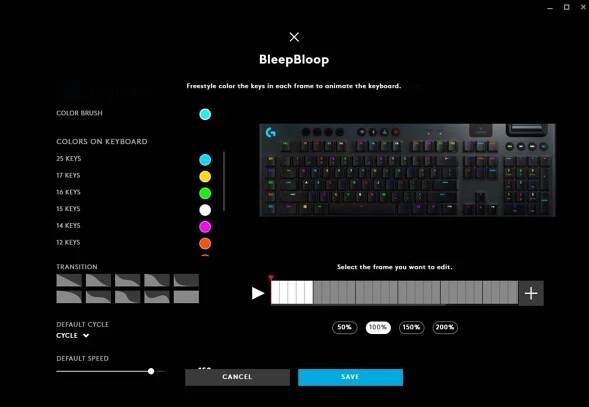This screenshot has height=407, width=589.
Task: Click the Default Speed slider handle
Action: click(x=151, y=371)
